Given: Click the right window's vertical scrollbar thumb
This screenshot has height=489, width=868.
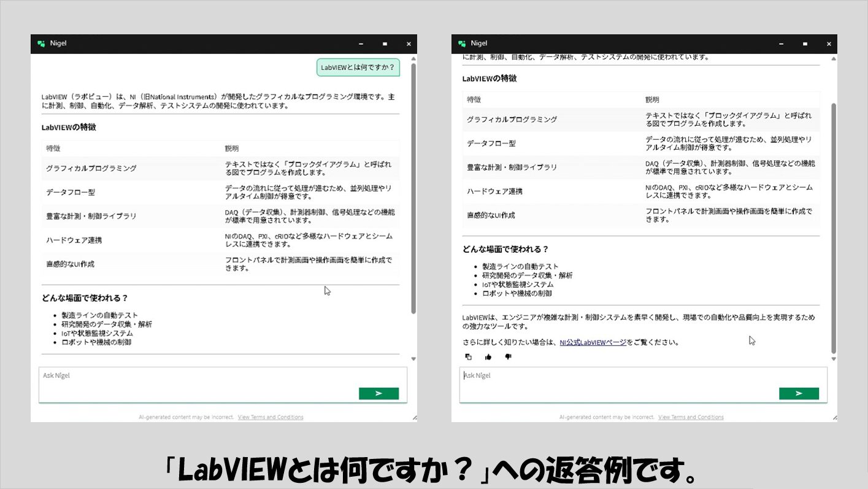Looking at the screenshot, I should [x=834, y=228].
